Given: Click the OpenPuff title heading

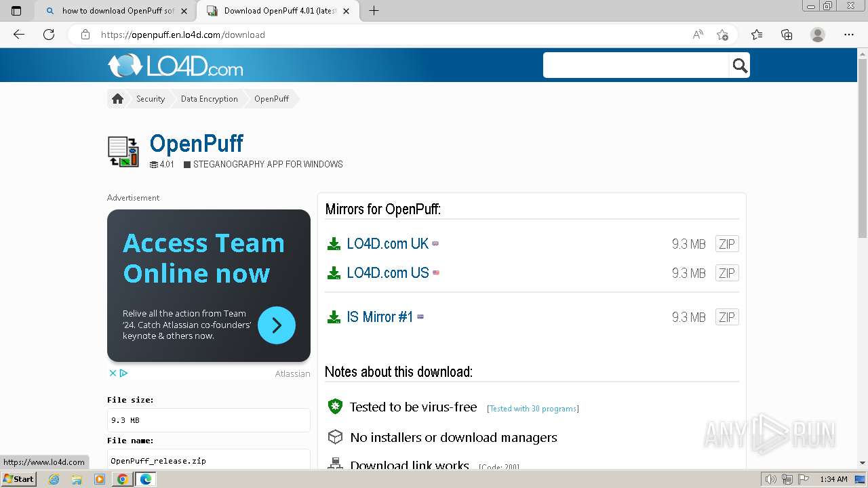Looking at the screenshot, I should pos(197,144).
